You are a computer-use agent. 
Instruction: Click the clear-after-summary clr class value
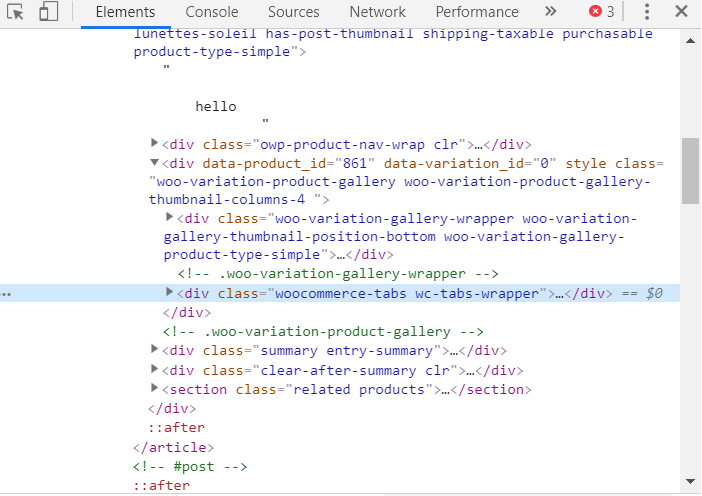[355, 371]
